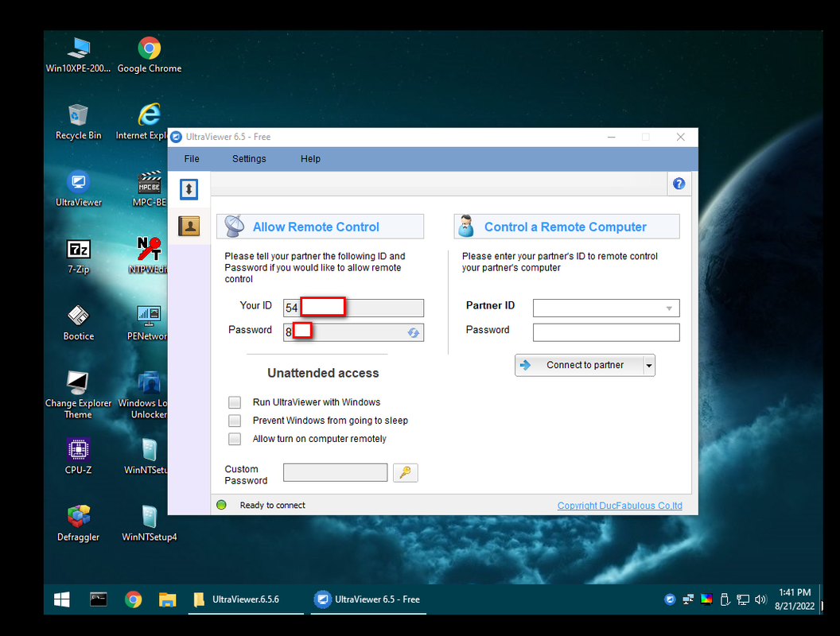Click UltraViewer 6.5 - Free taskbar button
This screenshot has height=636, width=840.
pos(368,599)
